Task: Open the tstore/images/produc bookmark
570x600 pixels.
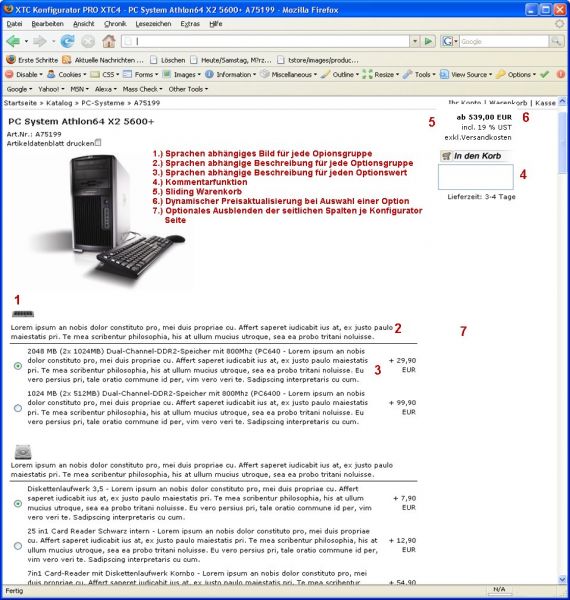Action: [318, 60]
